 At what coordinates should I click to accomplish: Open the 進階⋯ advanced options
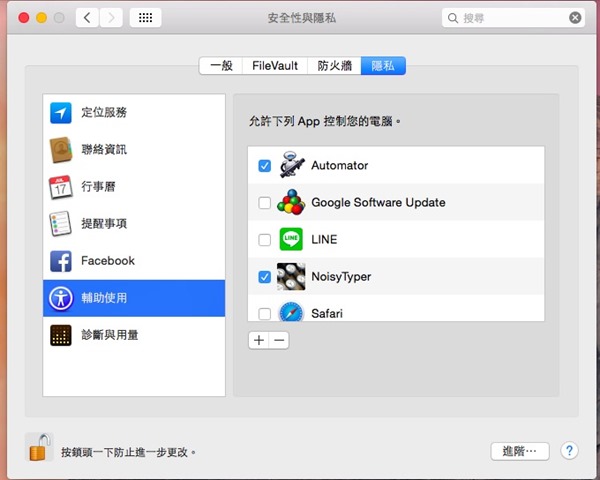(x=520, y=451)
